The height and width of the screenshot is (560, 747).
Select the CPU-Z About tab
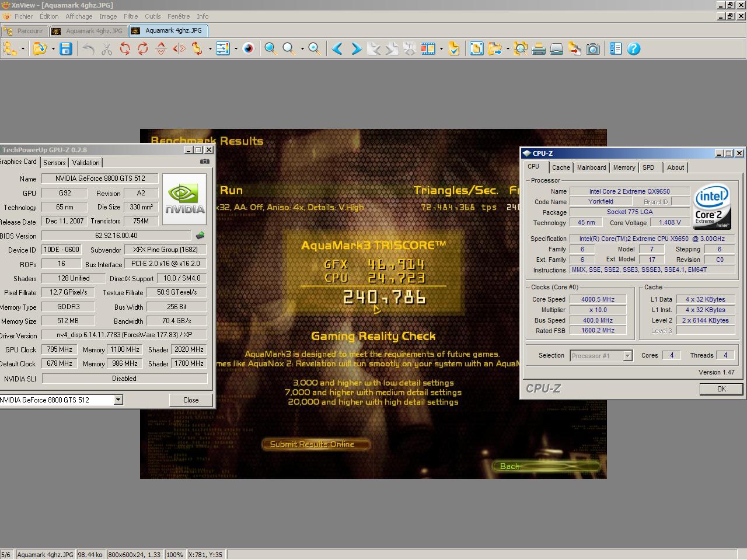(x=675, y=167)
